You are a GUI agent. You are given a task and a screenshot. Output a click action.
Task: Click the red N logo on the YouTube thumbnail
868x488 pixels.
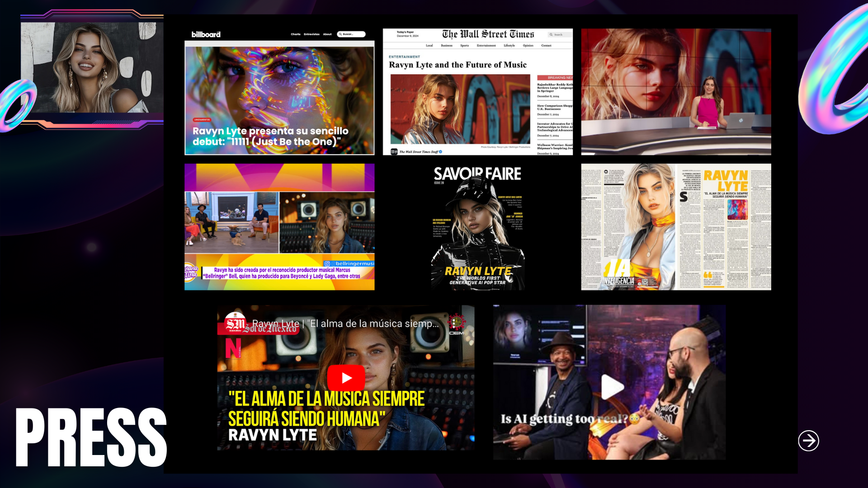pyautogui.click(x=233, y=348)
